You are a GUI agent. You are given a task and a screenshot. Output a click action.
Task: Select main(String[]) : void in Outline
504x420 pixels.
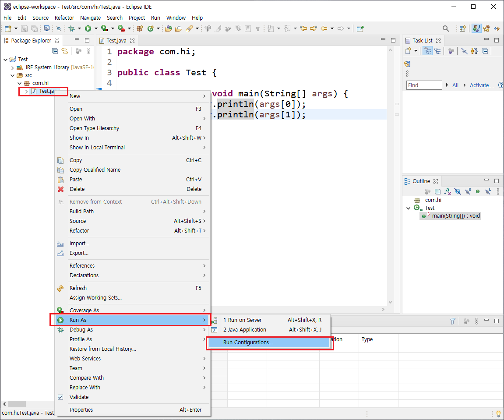coord(451,216)
